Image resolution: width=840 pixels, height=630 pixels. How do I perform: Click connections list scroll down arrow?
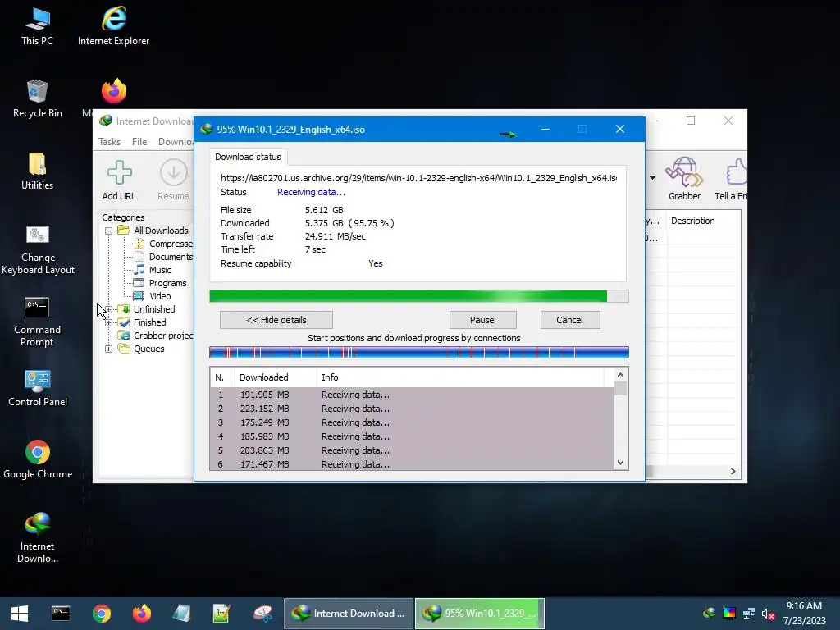pos(620,463)
